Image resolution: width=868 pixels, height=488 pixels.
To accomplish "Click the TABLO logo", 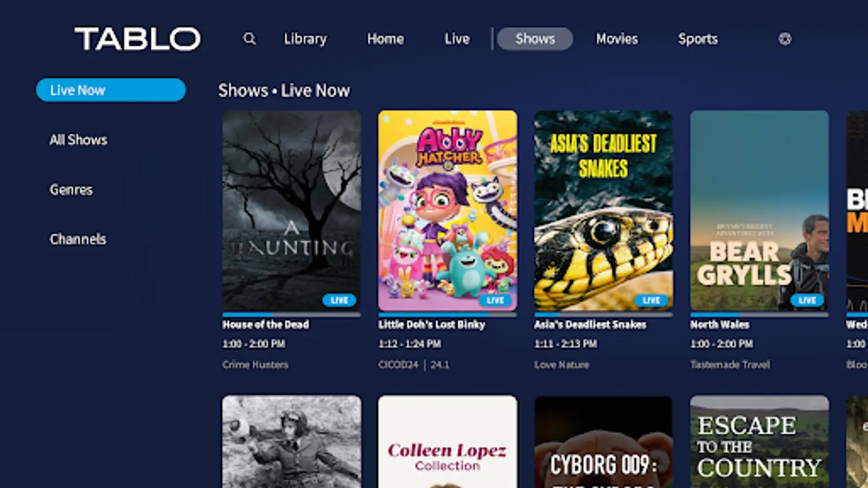I will pyautogui.click(x=138, y=39).
